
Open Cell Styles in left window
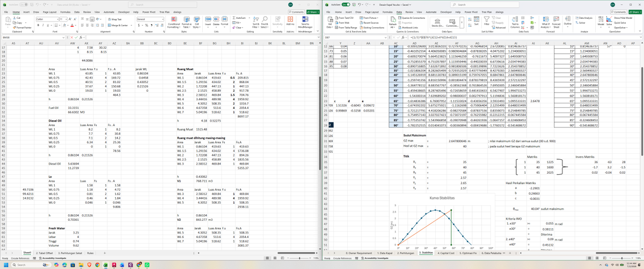197,23
